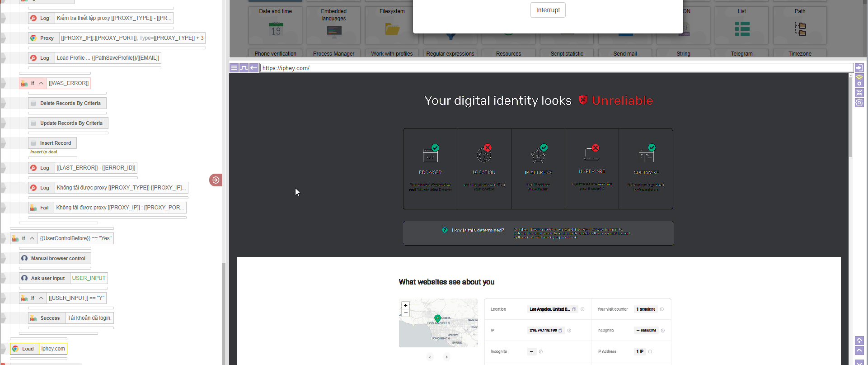Open the browser menu hamburger icon

(234, 68)
